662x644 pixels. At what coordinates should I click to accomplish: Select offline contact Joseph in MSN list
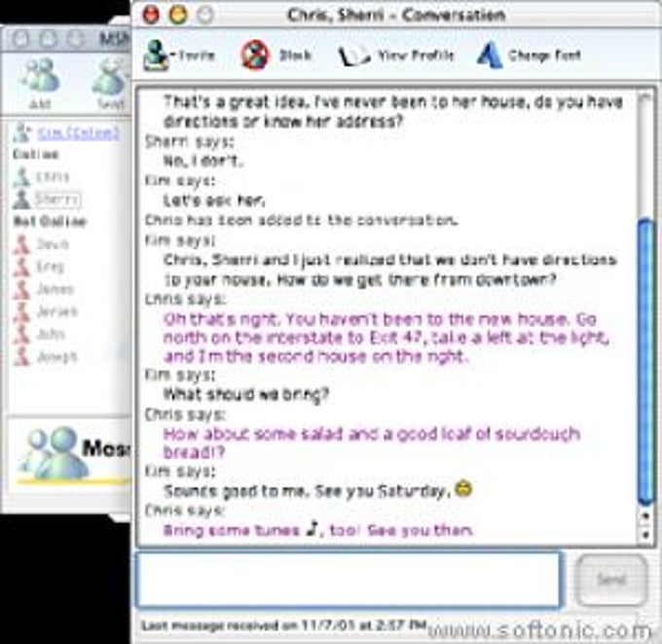[57, 357]
